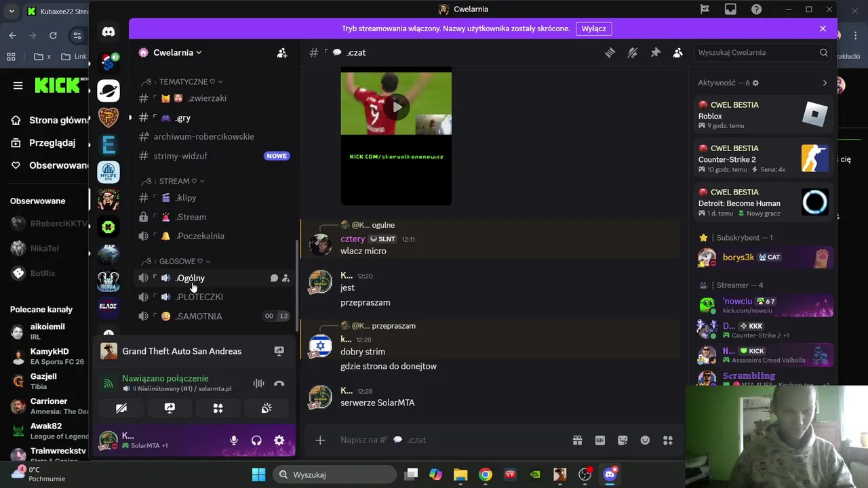Open Detroit: Become Human activity card

point(763,202)
